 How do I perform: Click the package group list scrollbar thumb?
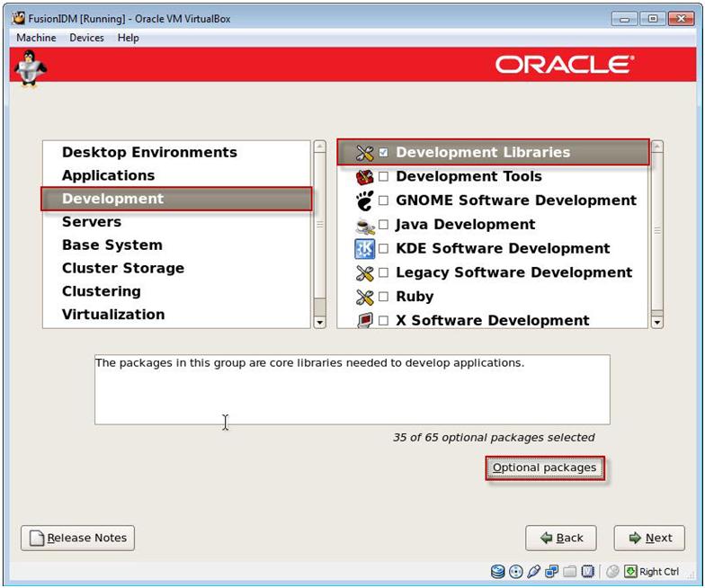point(656,230)
